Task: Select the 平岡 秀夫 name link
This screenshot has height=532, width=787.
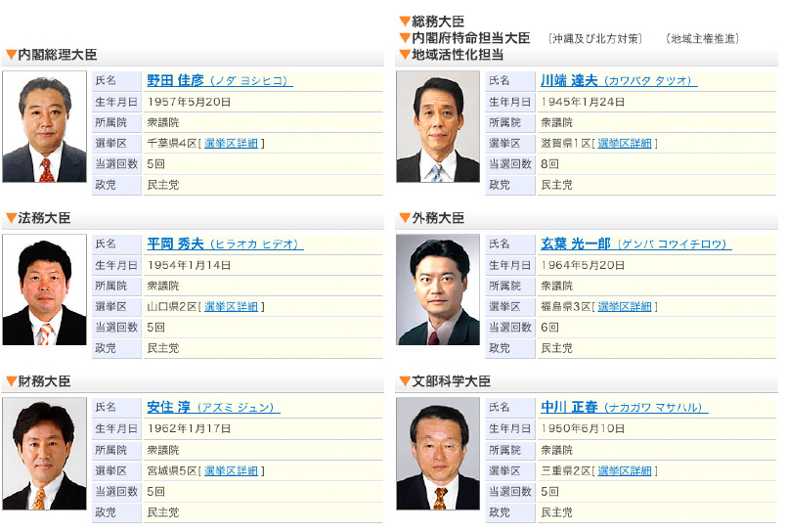Action: (x=175, y=244)
